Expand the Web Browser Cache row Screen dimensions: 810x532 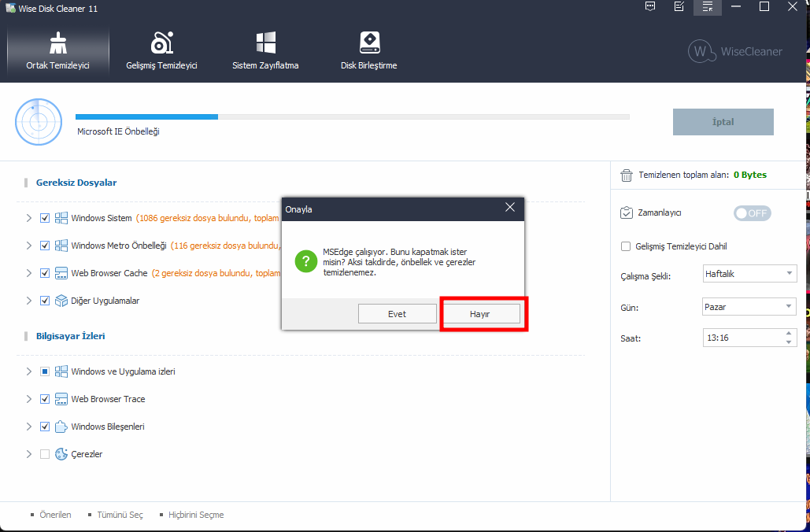click(29, 273)
